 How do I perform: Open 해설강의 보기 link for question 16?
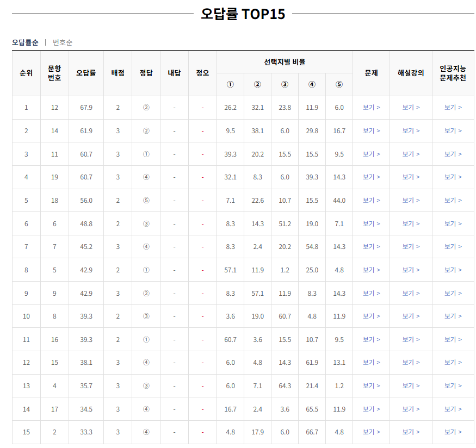pyautogui.click(x=411, y=339)
